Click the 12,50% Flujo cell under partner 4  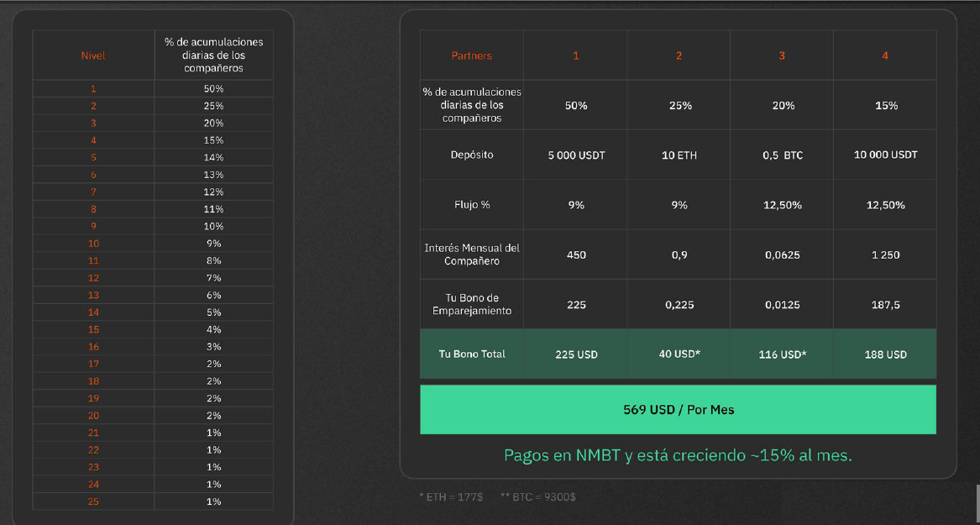coord(886,205)
